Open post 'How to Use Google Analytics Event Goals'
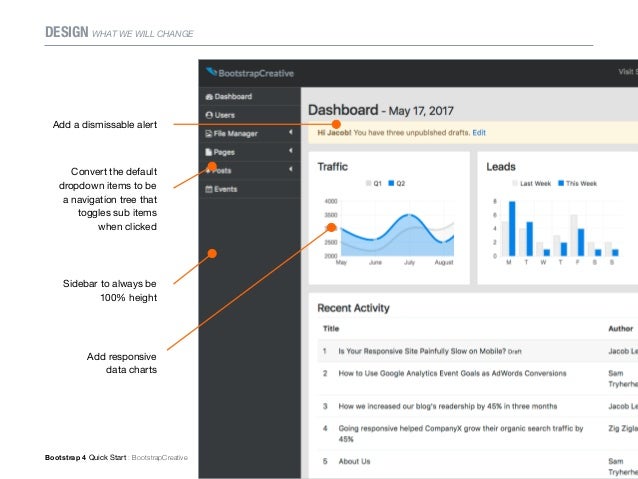 click(x=452, y=374)
